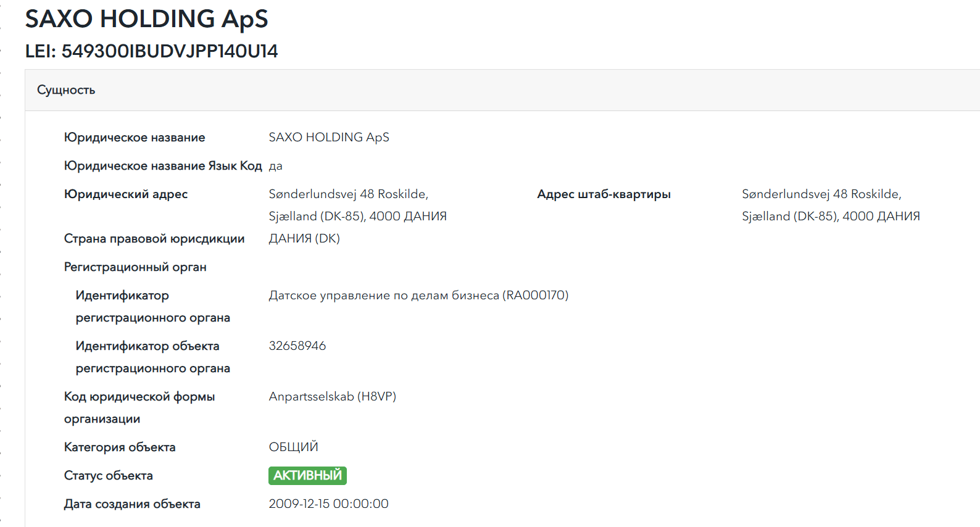Click Код юридической формы организации label
Viewport: 980px width, 527px height.
[139, 408]
